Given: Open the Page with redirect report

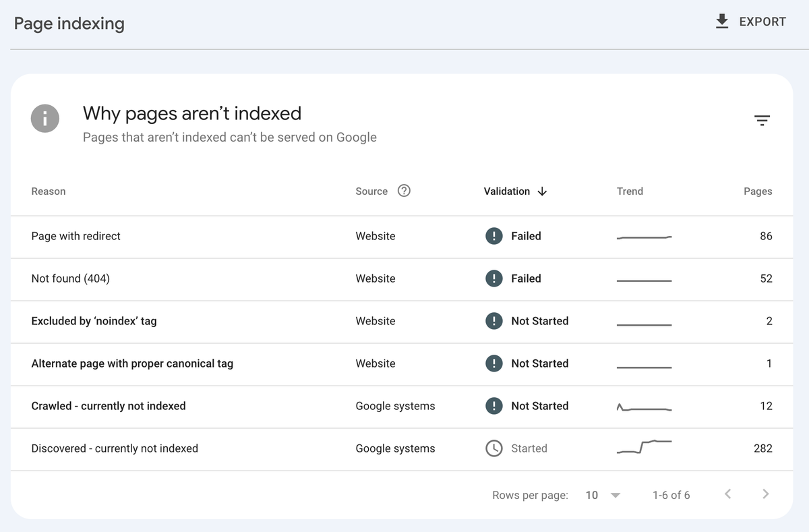Looking at the screenshot, I should click(x=76, y=236).
